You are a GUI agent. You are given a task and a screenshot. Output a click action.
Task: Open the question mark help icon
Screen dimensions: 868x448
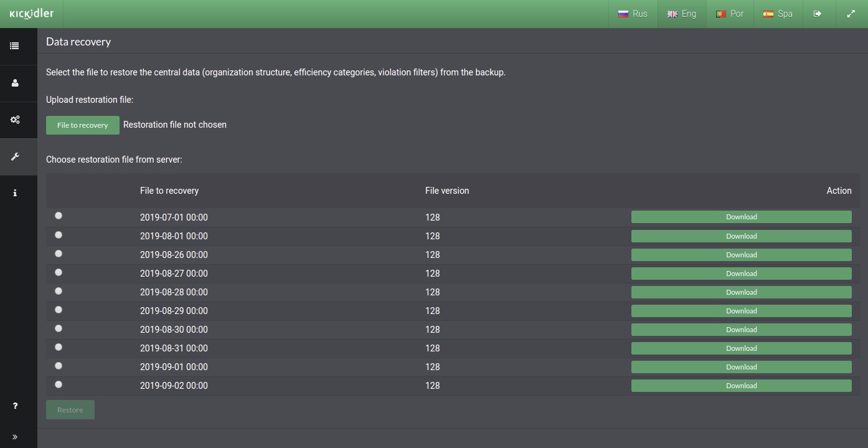15,406
